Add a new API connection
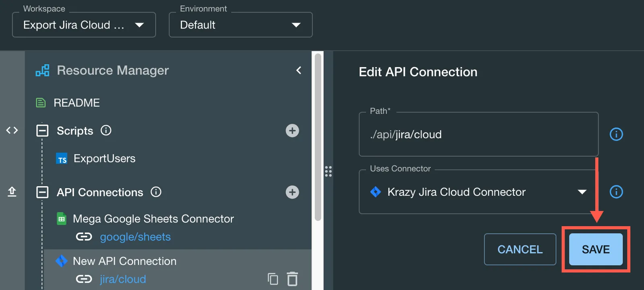Image resolution: width=644 pixels, height=290 pixels. coord(292,192)
